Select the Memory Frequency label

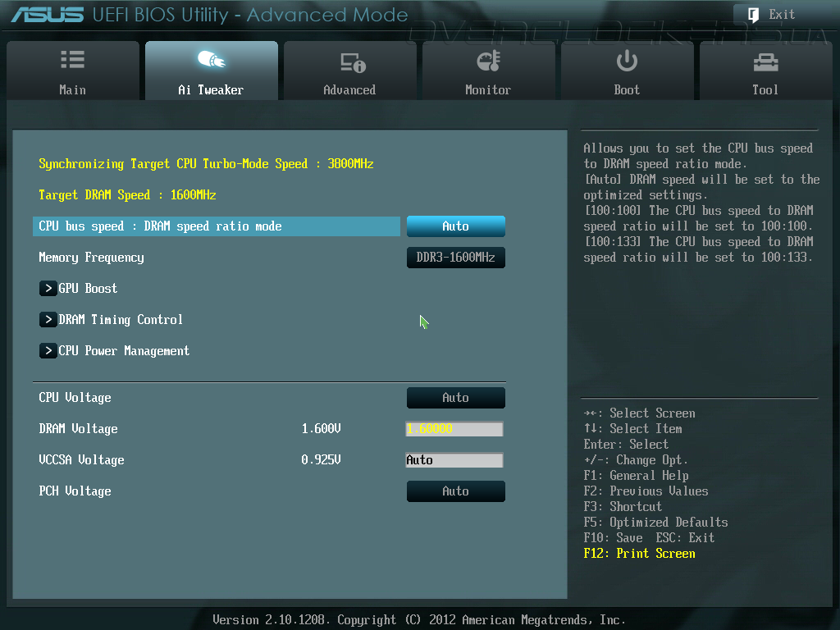tap(92, 258)
